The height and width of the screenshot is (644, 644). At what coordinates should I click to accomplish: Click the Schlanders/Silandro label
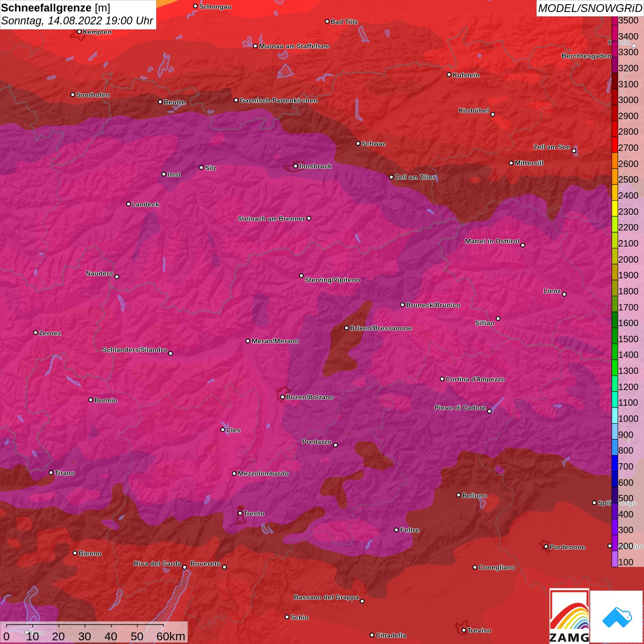[x=135, y=350]
